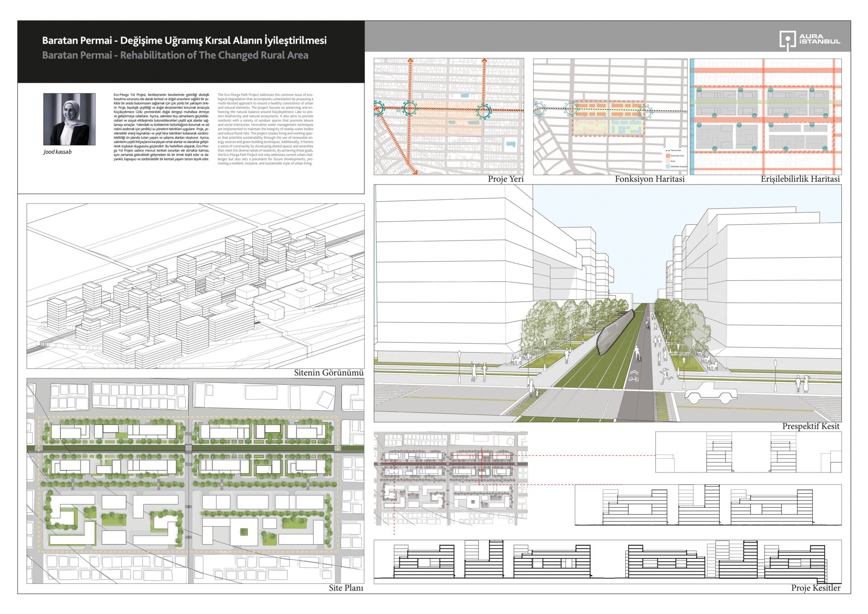This screenshot has width=868, height=614.
Task: Click the 'Proje Kesitler' caption
Action: coord(816,588)
